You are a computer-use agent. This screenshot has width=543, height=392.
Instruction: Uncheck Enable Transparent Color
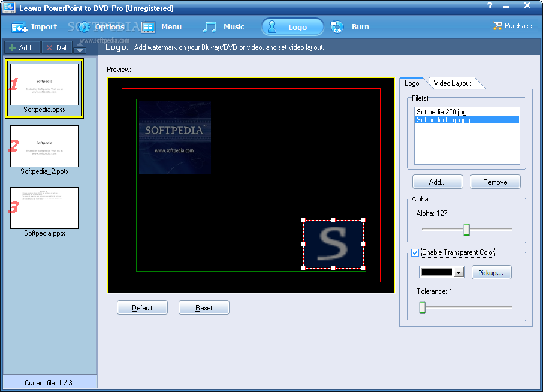(x=415, y=252)
